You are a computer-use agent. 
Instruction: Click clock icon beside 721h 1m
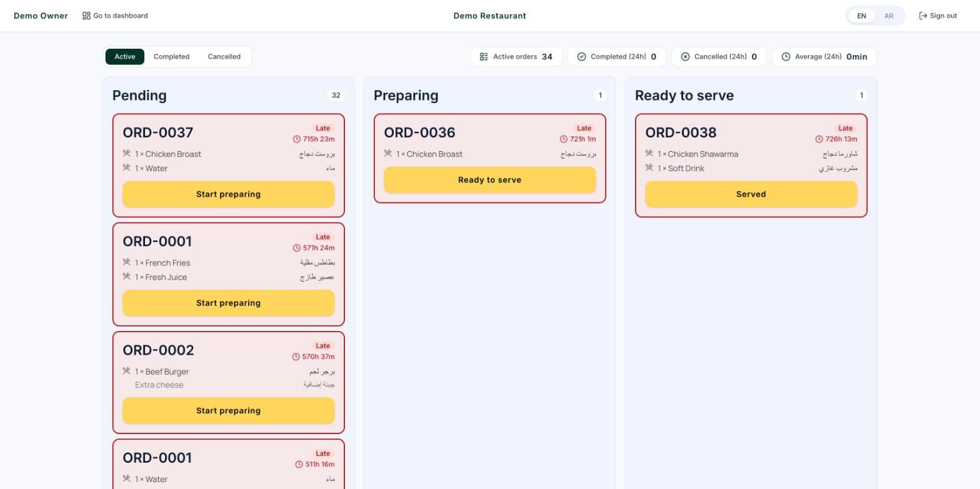click(563, 139)
